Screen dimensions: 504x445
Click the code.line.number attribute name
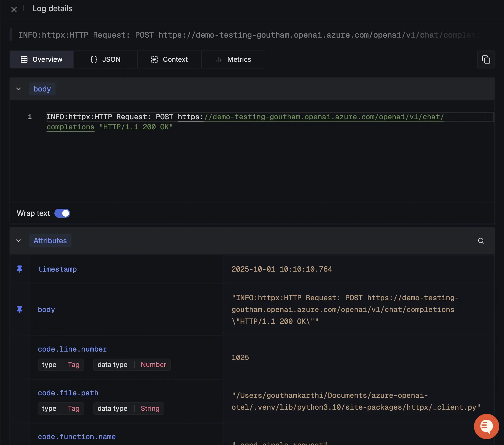coord(72,349)
